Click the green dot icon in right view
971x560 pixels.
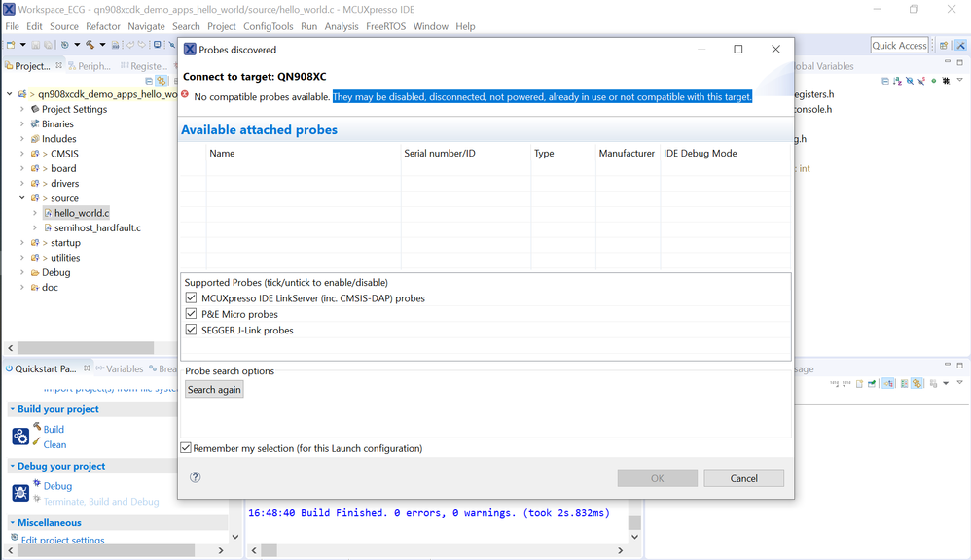click(934, 81)
